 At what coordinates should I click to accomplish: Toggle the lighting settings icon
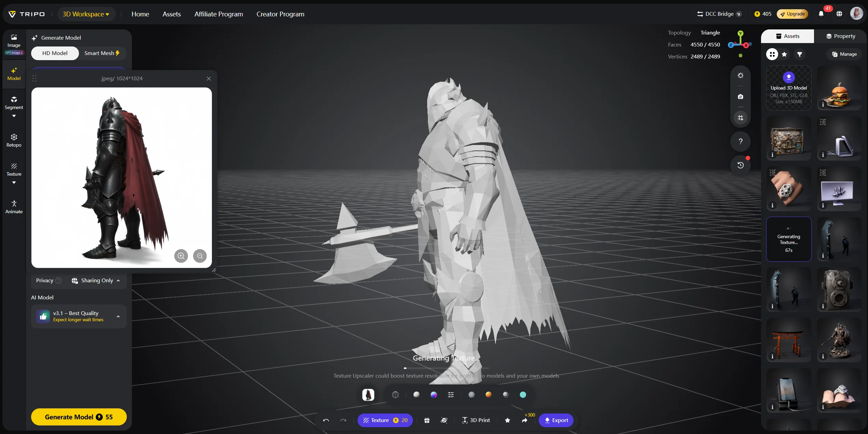tap(740, 76)
